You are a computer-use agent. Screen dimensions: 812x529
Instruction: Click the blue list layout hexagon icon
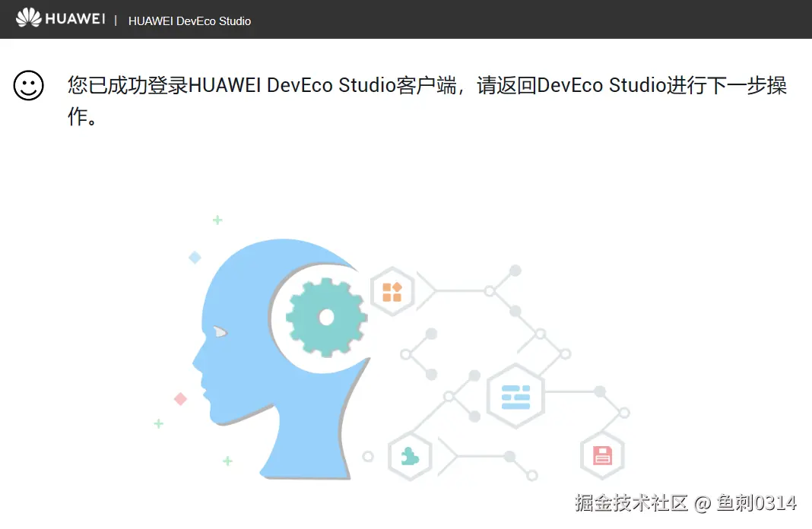coord(515,397)
